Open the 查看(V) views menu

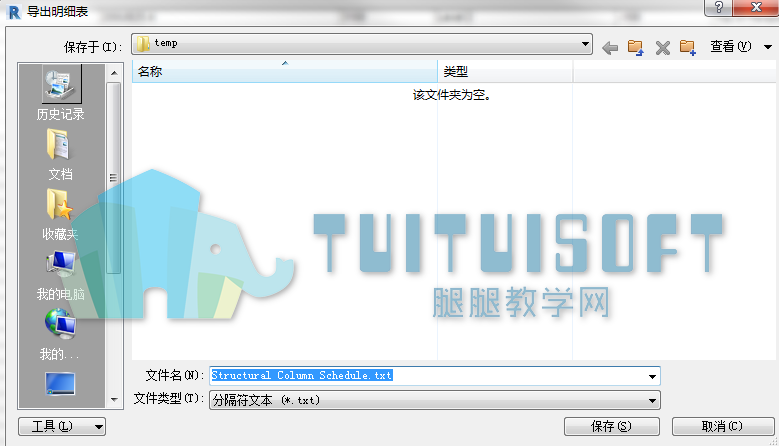click(x=730, y=47)
